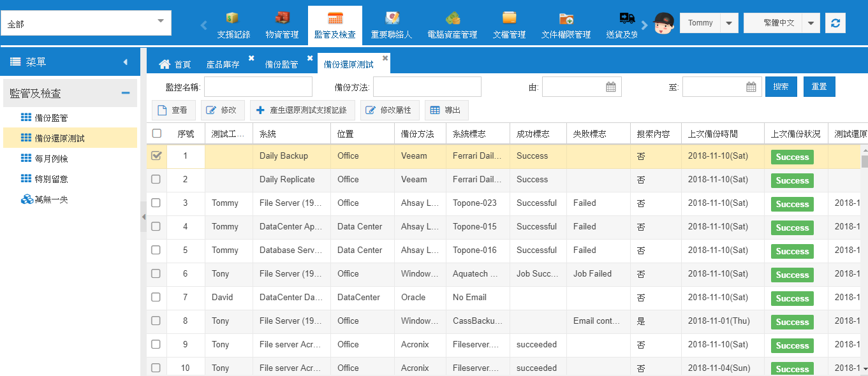
Task: Switch to the 首頁 home tab
Action: tap(175, 64)
